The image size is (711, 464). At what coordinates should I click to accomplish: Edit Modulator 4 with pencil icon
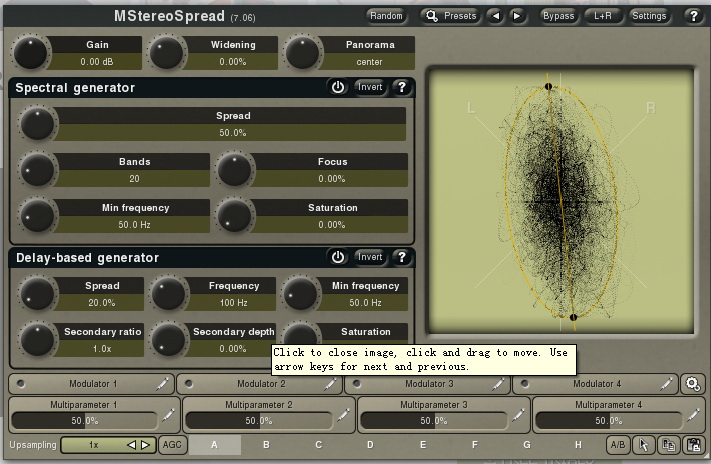tap(666, 384)
